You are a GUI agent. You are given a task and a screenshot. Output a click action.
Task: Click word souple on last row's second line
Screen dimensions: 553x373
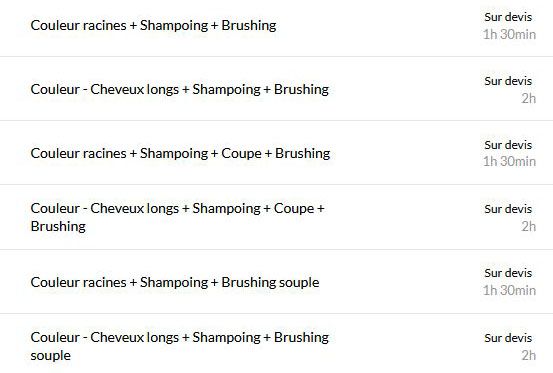[x=51, y=356]
